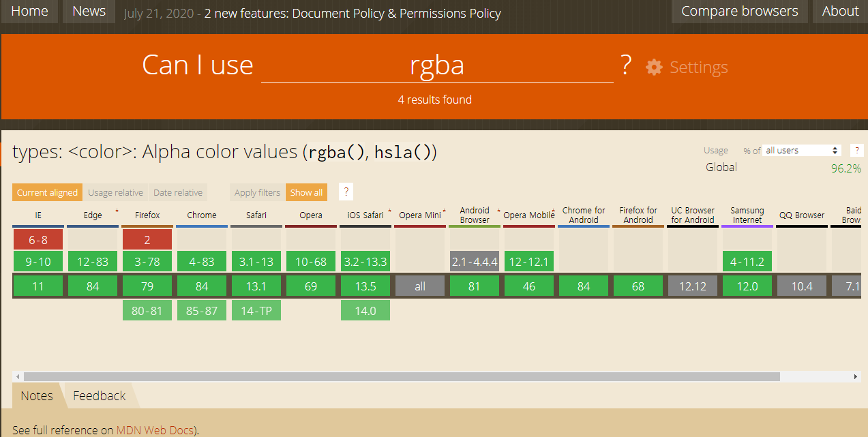Click the right arrow of horizontal scrollbar
Viewport: 868px width, 437px height.
coord(856,376)
